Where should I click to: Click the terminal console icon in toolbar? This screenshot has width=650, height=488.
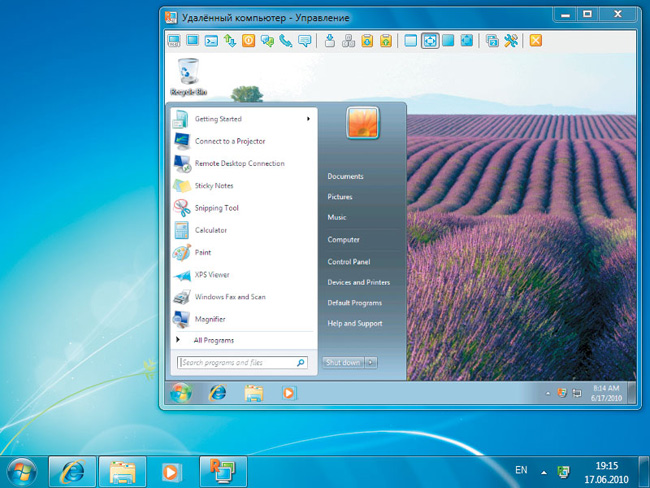(x=210, y=41)
